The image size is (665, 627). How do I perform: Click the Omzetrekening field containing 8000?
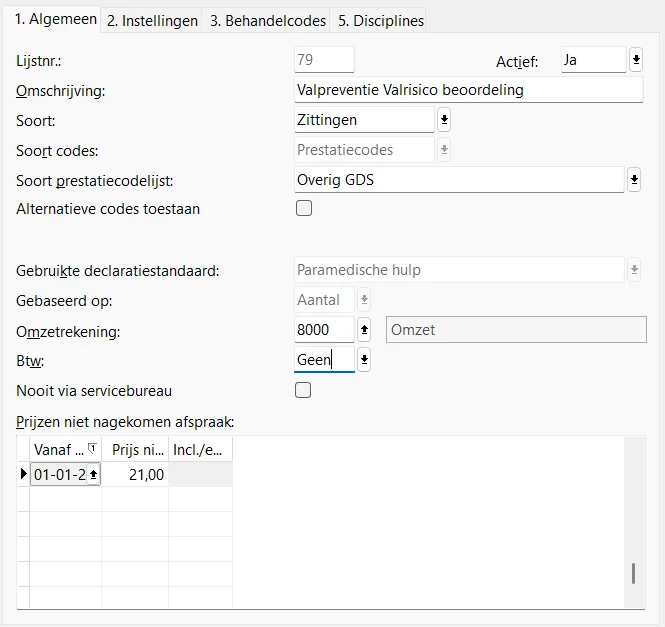point(324,329)
